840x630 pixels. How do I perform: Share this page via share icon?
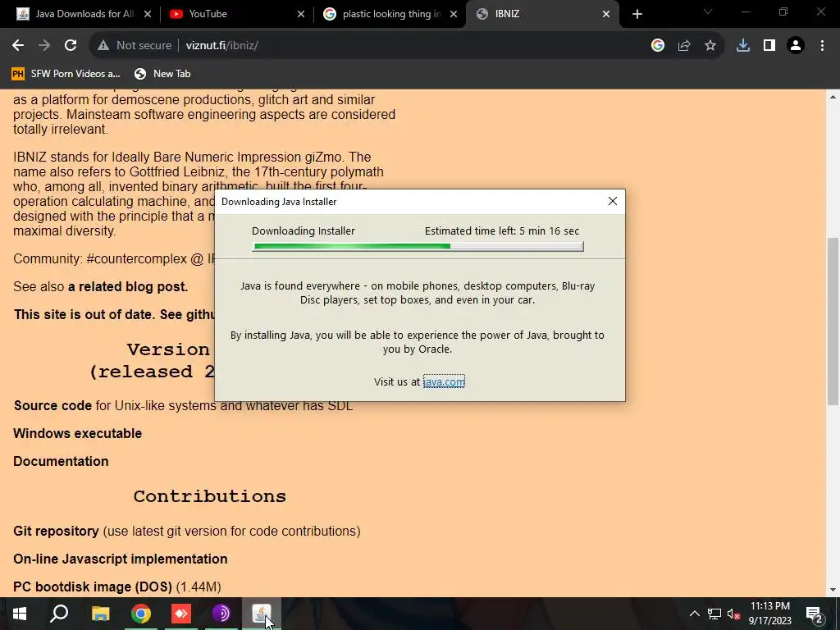(x=683, y=46)
